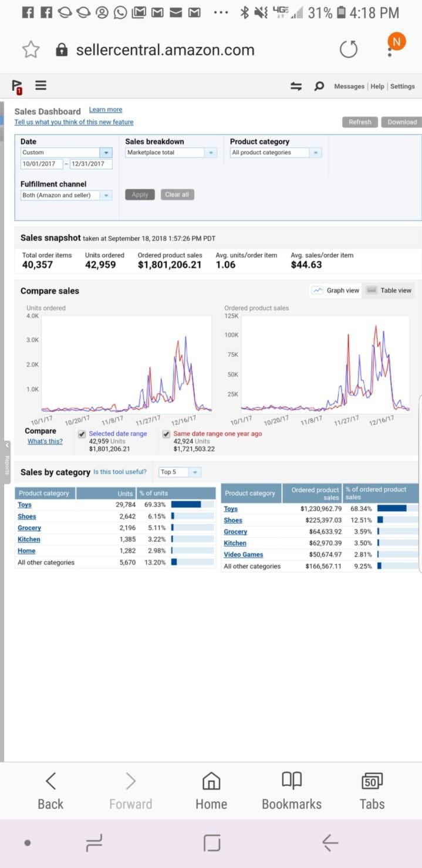Open Shoes in units category table
422x868 pixels.
pyautogui.click(x=27, y=516)
